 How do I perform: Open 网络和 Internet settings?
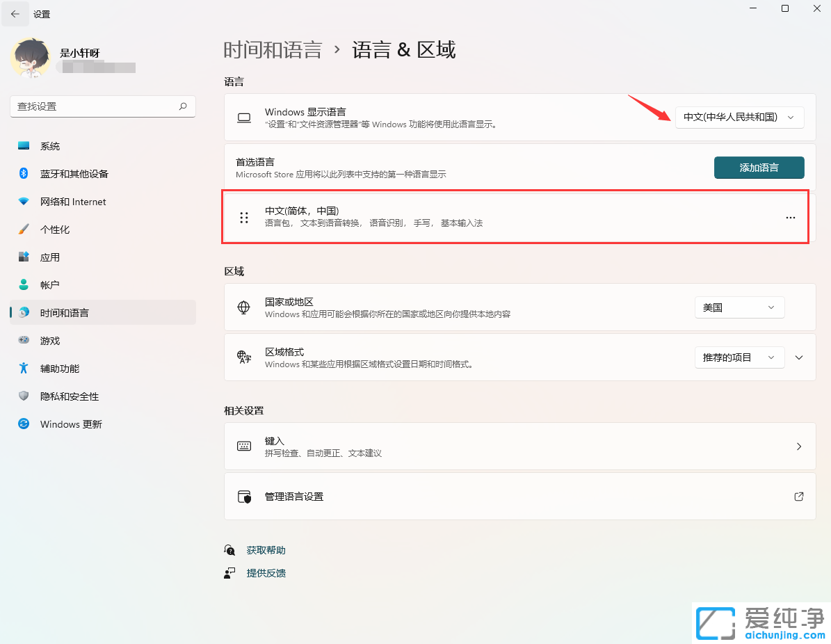pyautogui.click(x=103, y=202)
